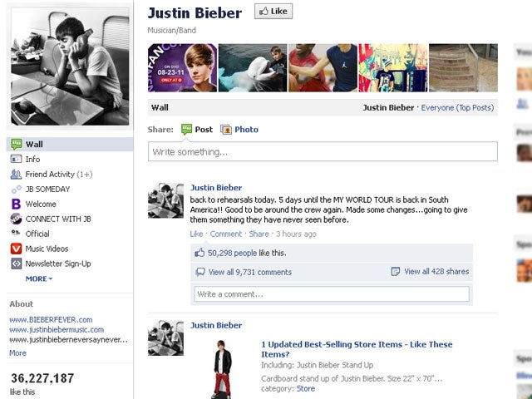This screenshot has height=399, width=532.
Task: Open Everyone (Top Posts) wall filter
Action: (457, 107)
